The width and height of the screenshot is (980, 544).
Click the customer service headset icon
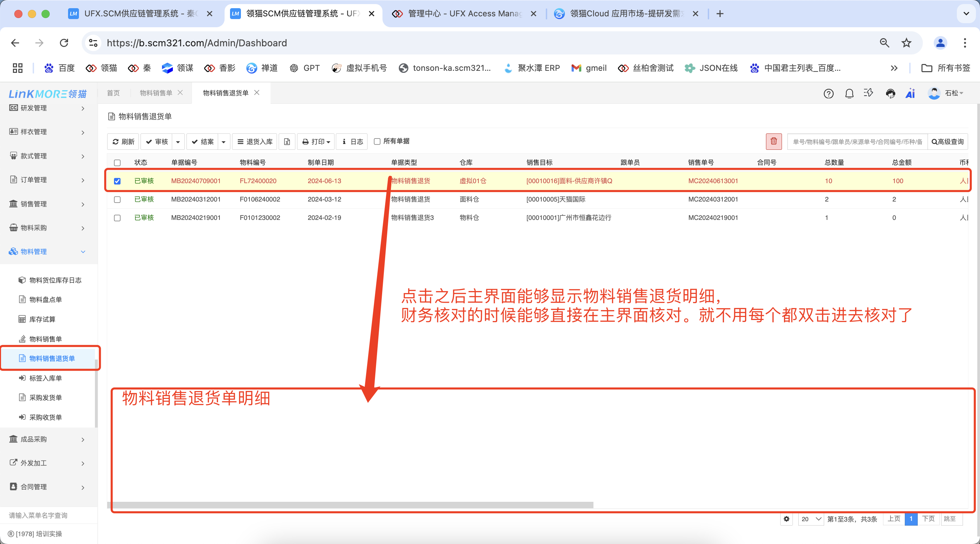pyautogui.click(x=890, y=94)
